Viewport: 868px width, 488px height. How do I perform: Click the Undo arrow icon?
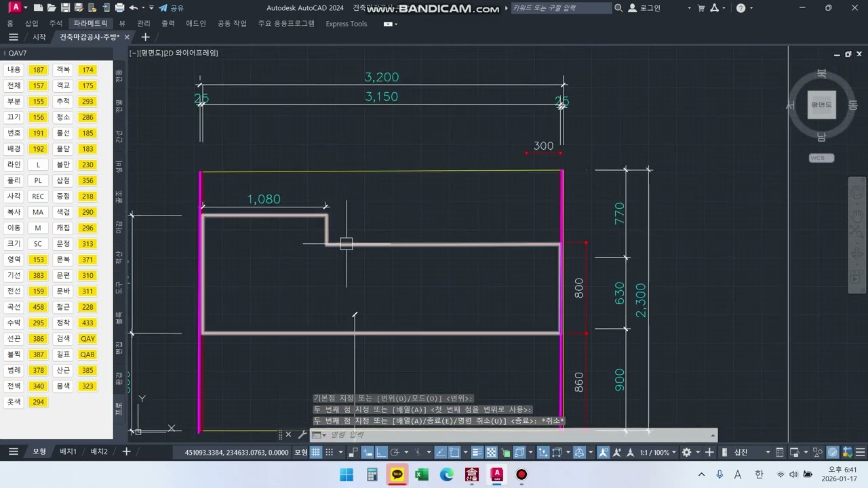(133, 8)
